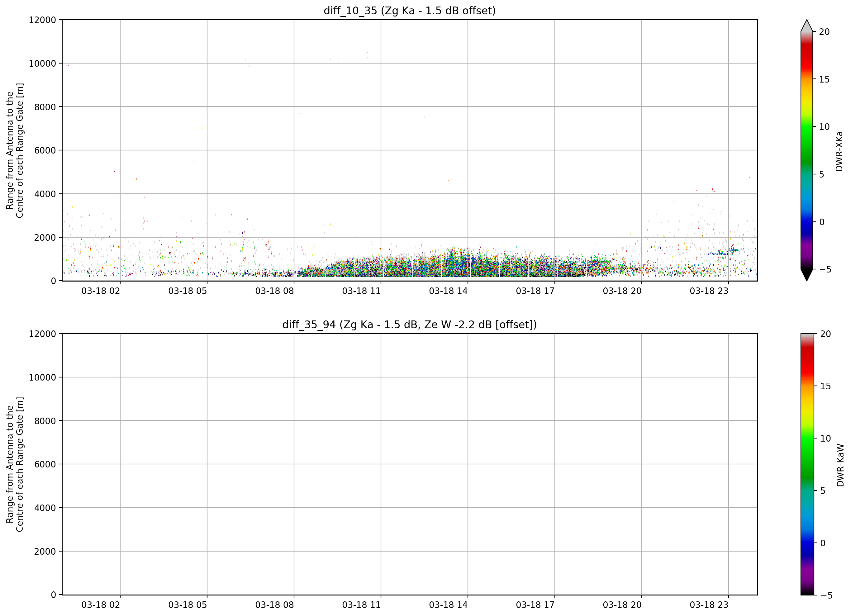Click the "03-18 08" tick label under the bottom plot

tap(275, 605)
